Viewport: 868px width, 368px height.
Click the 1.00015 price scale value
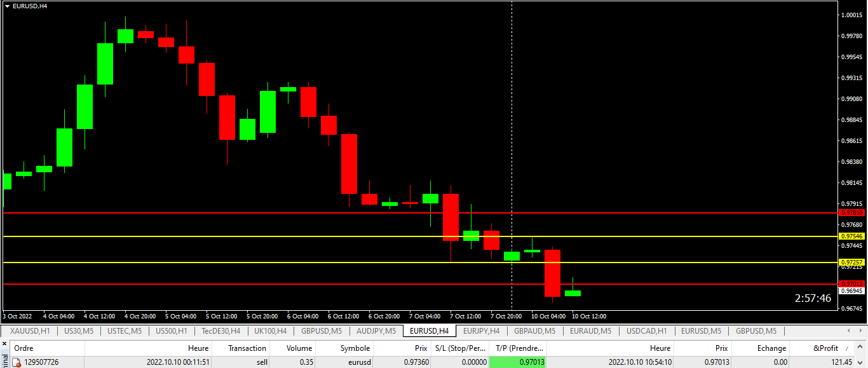click(851, 15)
